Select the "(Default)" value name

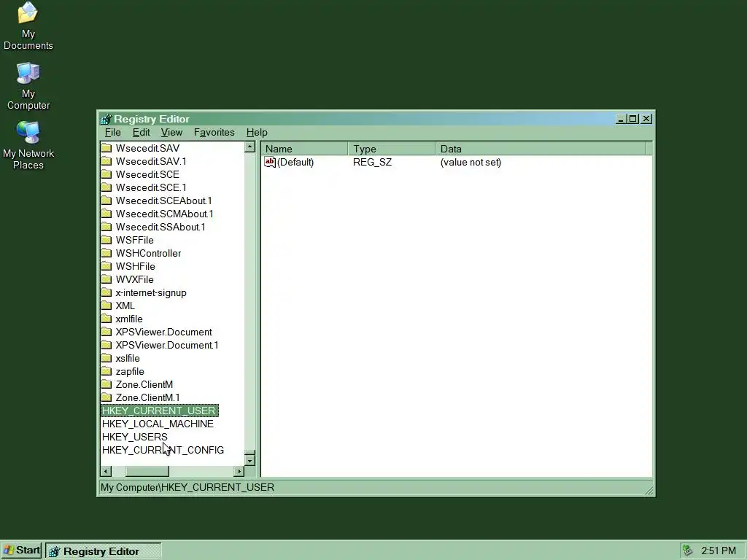pyautogui.click(x=295, y=163)
